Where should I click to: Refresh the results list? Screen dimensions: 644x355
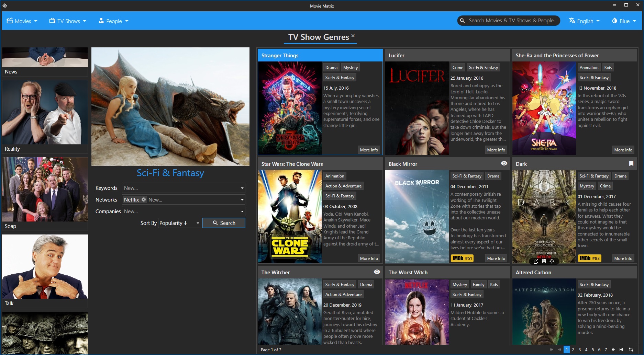(631, 350)
